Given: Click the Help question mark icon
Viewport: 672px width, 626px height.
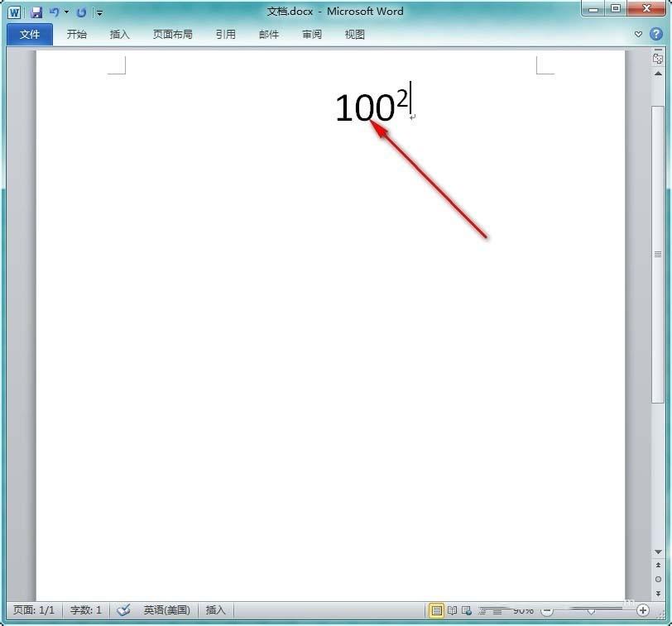Looking at the screenshot, I should 656,34.
